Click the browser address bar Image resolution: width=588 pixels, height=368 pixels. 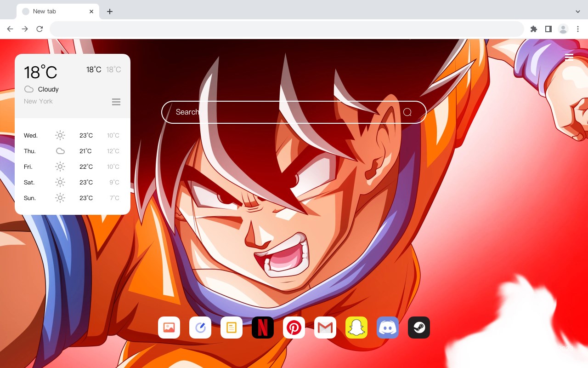(x=287, y=29)
